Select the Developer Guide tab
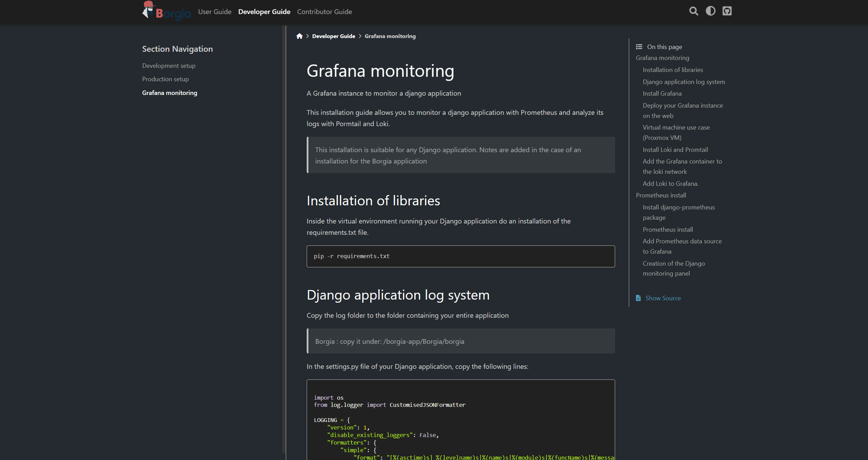 tap(264, 12)
